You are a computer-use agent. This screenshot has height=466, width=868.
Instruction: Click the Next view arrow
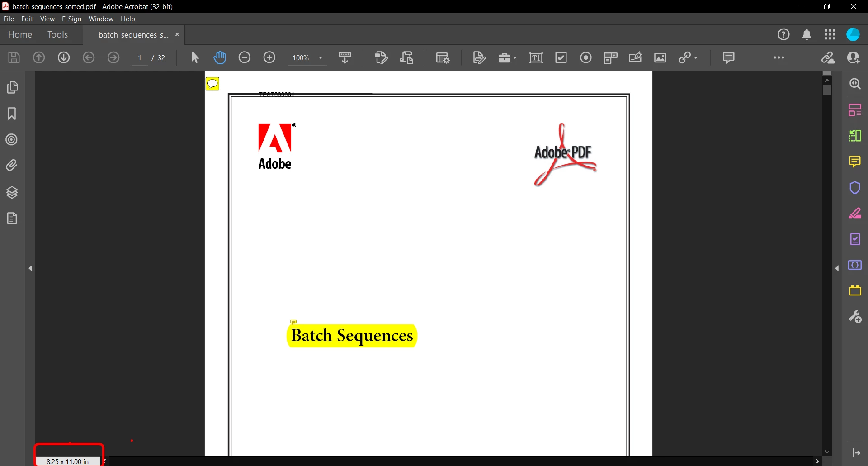tap(113, 58)
